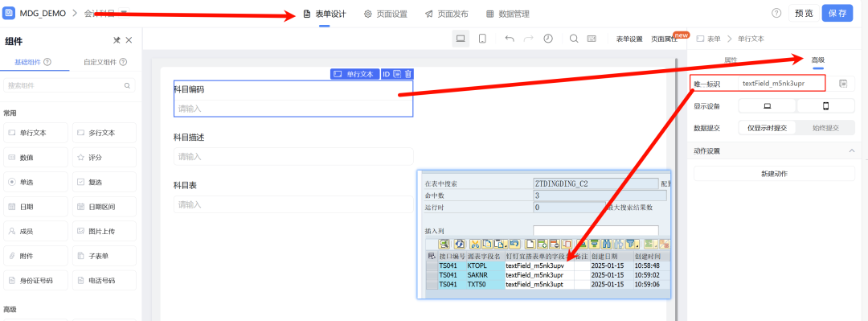
Task: Add 子表单 subform component
Action: coord(104,256)
